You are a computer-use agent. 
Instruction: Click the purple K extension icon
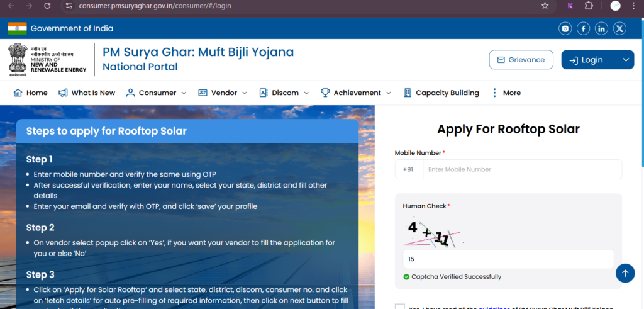(x=570, y=6)
